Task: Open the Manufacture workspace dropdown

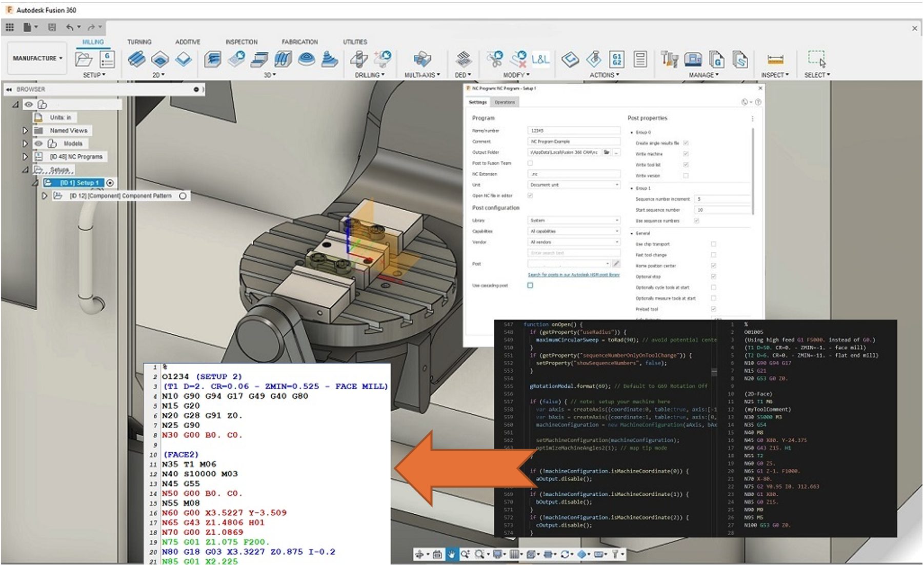Action: pyautogui.click(x=37, y=58)
